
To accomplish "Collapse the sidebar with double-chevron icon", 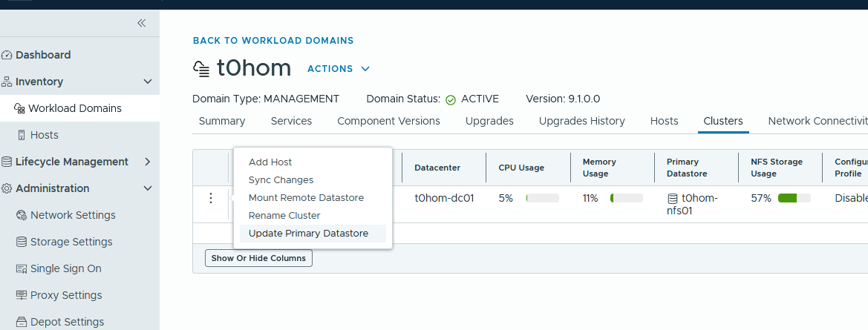I will (x=142, y=23).
